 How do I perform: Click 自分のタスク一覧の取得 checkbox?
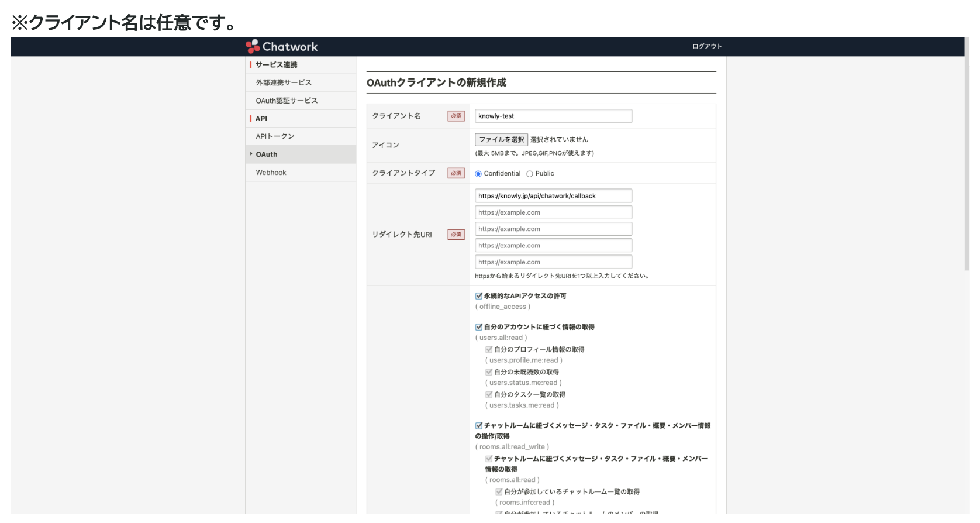coord(489,395)
